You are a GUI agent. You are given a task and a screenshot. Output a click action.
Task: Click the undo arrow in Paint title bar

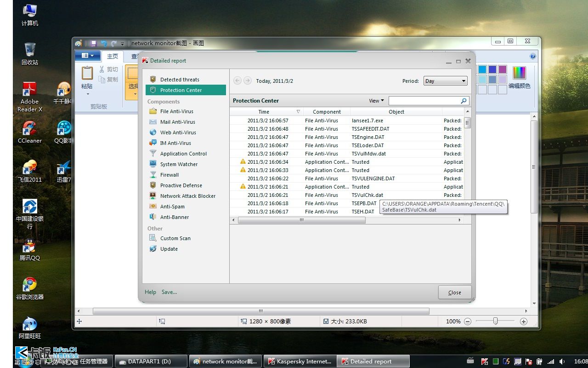coord(103,43)
